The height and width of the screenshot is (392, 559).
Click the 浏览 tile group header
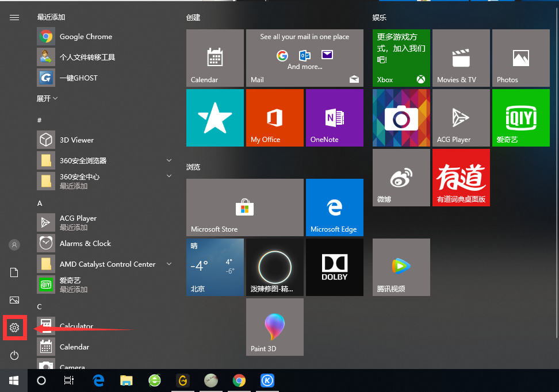pos(193,167)
